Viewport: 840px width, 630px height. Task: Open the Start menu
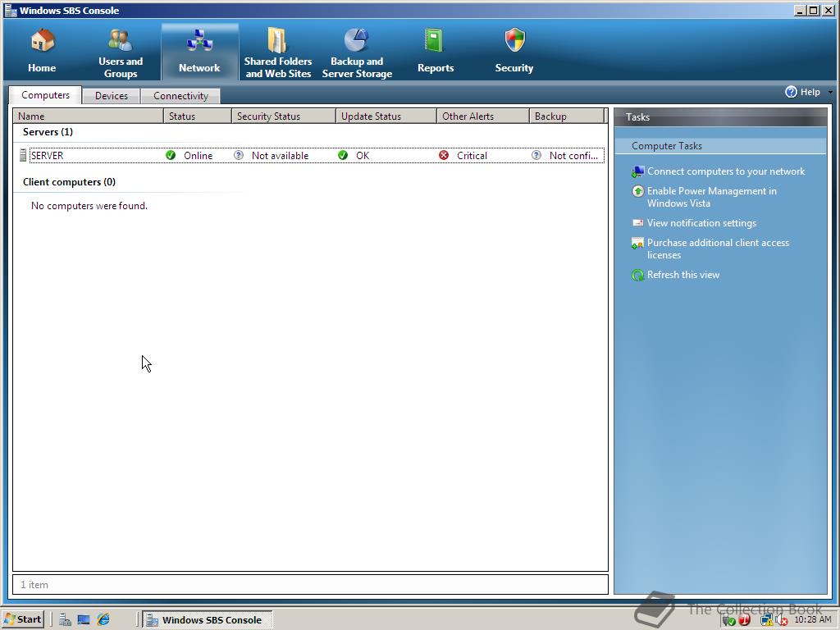[23, 619]
